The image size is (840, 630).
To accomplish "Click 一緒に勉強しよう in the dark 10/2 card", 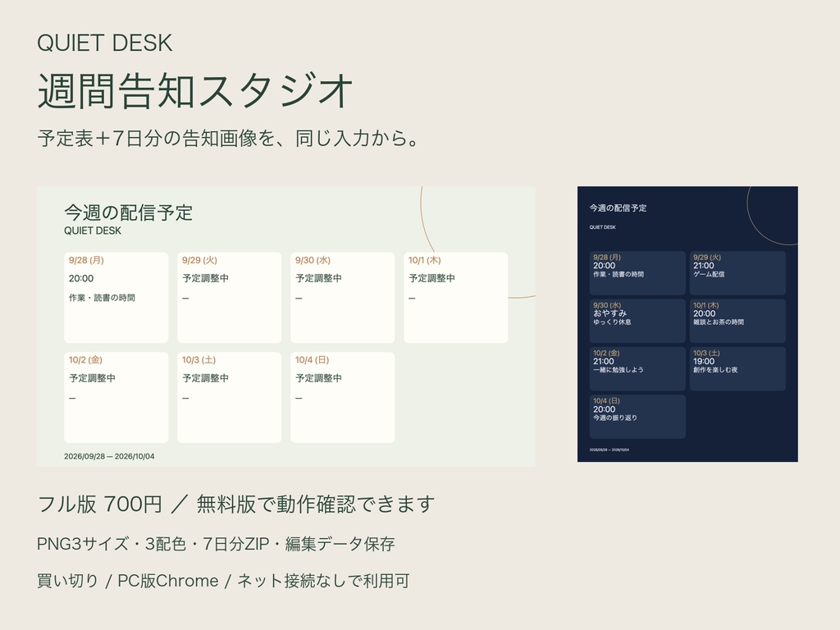I will pyautogui.click(x=619, y=370).
